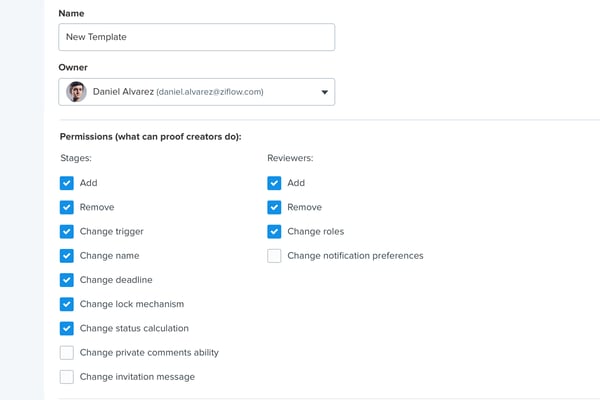Image resolution: width=600 pixels, height=400 pixels.
Task: Uncheck the Reviewers Remove checkbox
Action: [274, 207]
